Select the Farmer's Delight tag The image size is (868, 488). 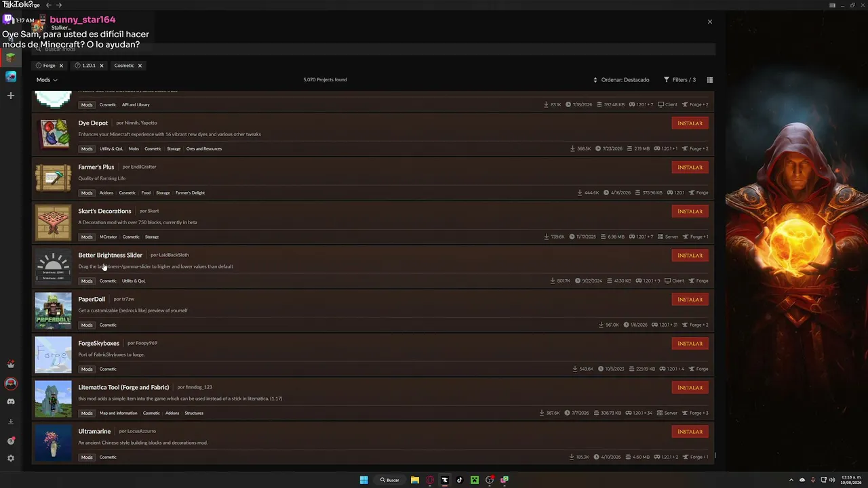(x=190, y=193)
